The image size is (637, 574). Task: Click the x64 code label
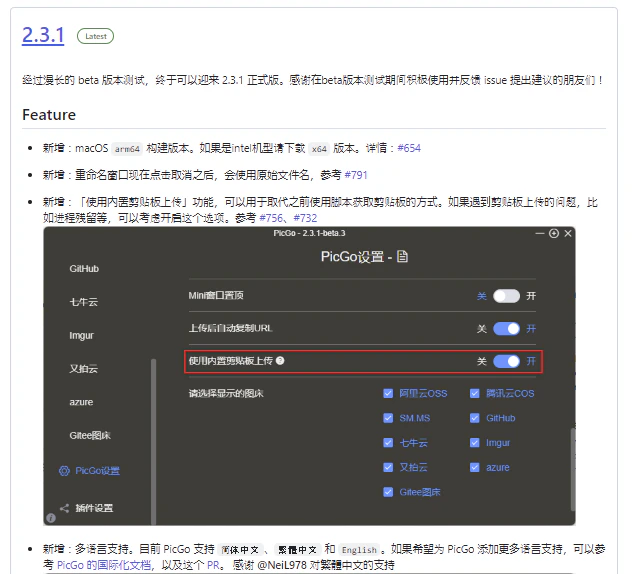[x=319, y=149]
